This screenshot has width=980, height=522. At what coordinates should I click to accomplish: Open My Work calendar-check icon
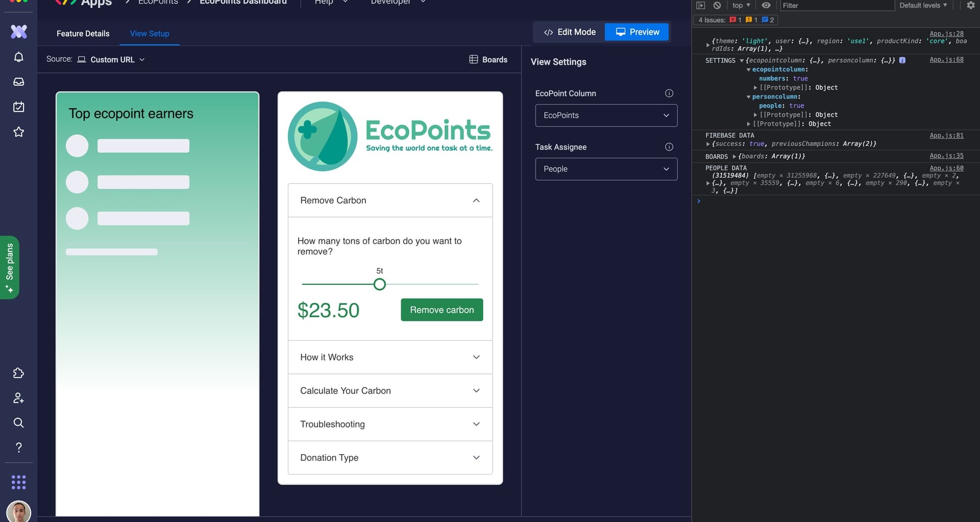19,107
